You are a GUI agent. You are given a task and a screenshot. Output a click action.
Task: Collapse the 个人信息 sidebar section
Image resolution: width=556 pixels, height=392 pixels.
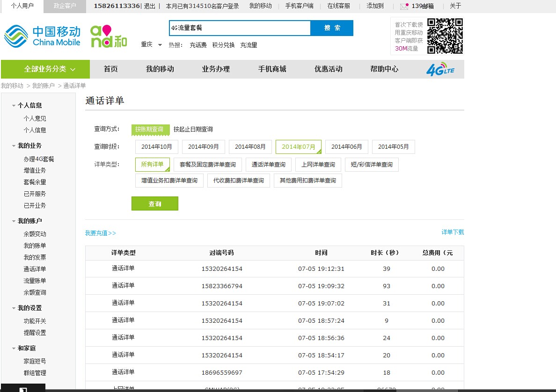point(14,106)
